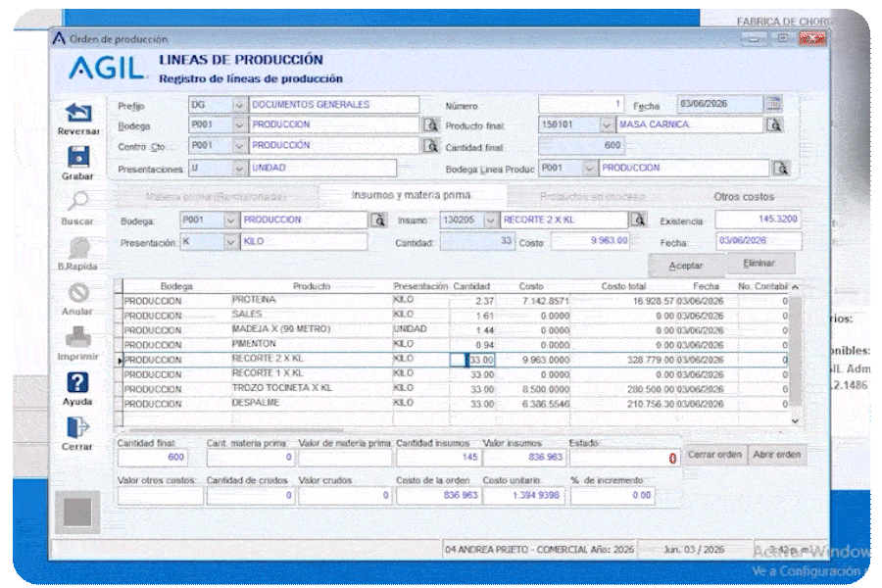Viewport: 882px width, 588px height.
Task: Click the Anular cancel icon
Action: pos(78,293)
